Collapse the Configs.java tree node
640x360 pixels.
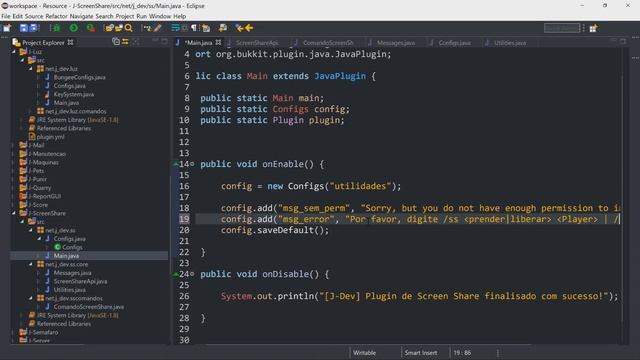(x=40, y=239)
